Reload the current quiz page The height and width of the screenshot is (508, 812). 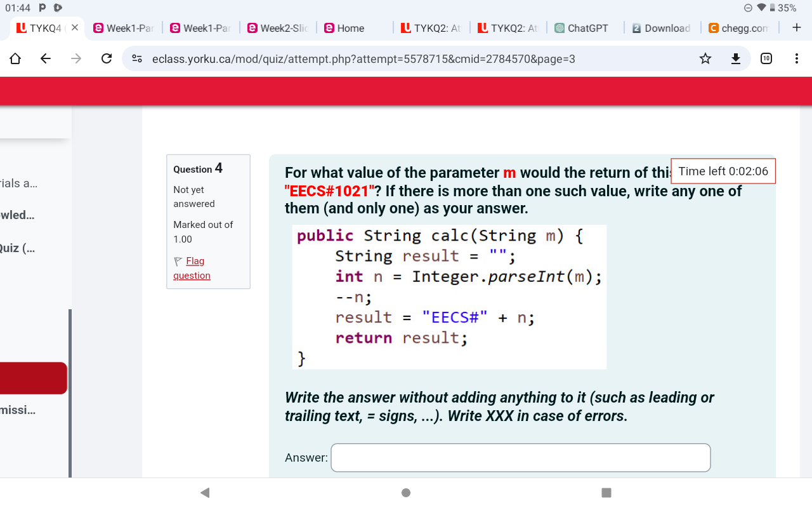(107, 58)
